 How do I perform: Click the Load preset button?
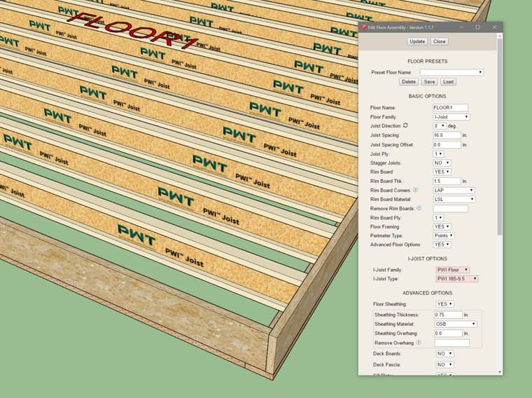pyautogui.click(x=448, y=82)
